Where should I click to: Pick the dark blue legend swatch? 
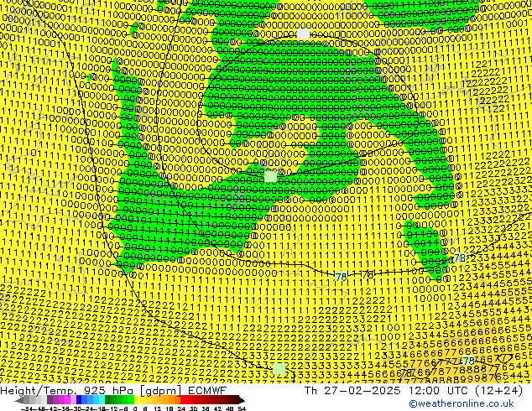pyautogui.click(x=79, y=400)
